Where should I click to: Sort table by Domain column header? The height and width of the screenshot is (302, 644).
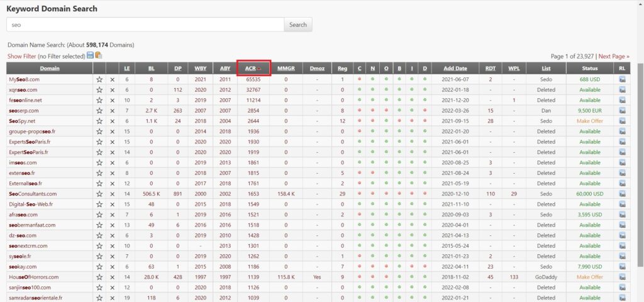(50, 68)
